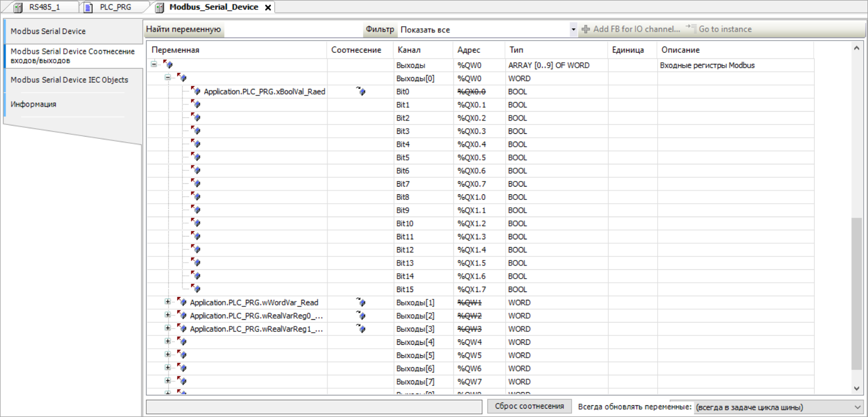Expand the Выходы[4] tree node
Image resolution: width=868 pixels, height=417 pixels.
point(168,342)
